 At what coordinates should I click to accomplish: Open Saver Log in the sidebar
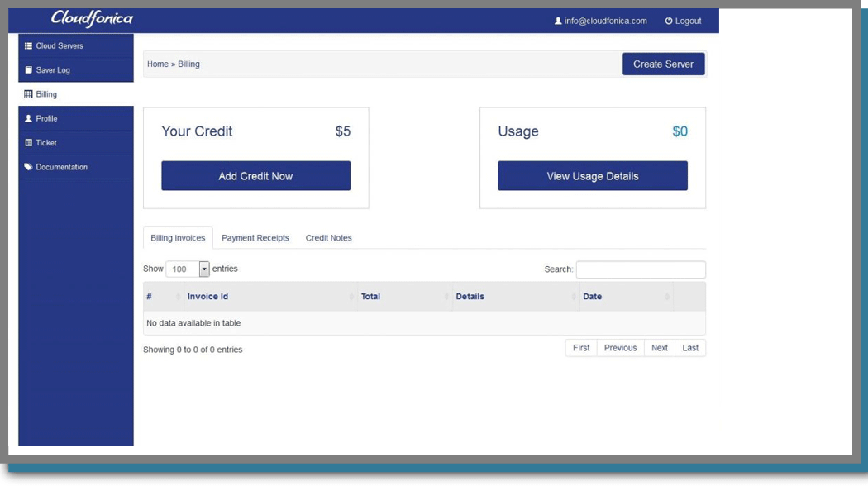click(76, 70)
